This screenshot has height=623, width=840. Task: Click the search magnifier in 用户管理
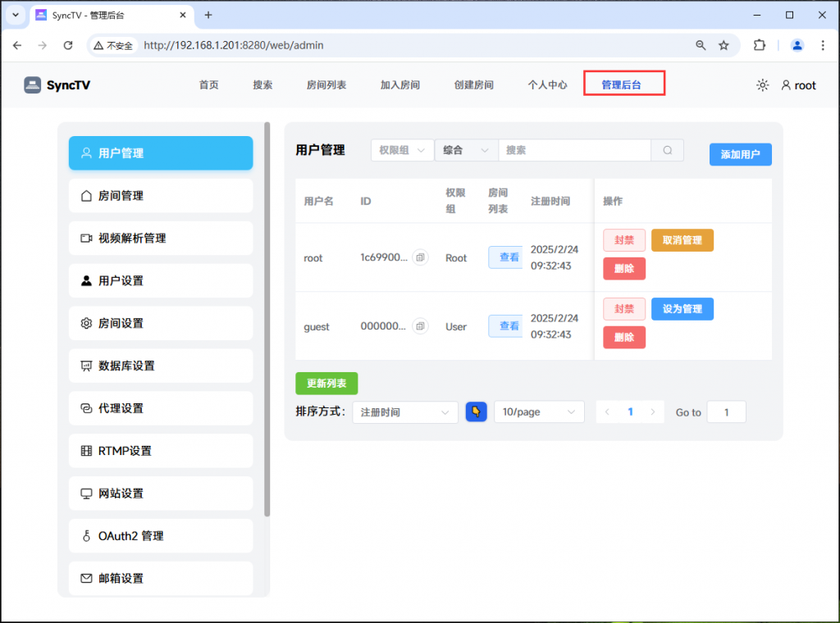667,150
